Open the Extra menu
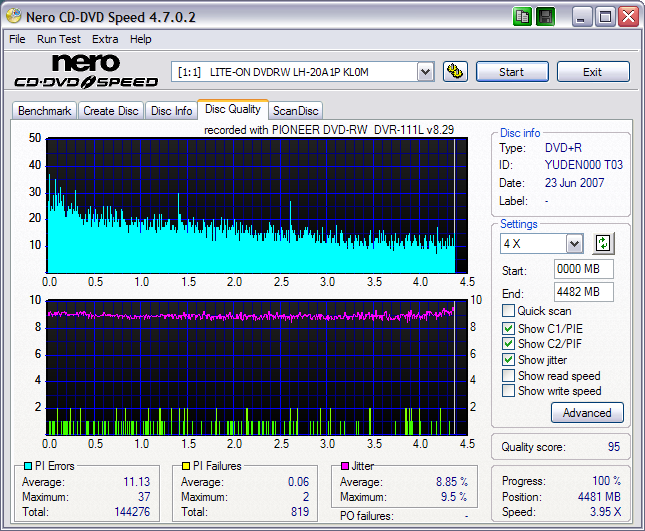645x531 pixels. (105, 39)
